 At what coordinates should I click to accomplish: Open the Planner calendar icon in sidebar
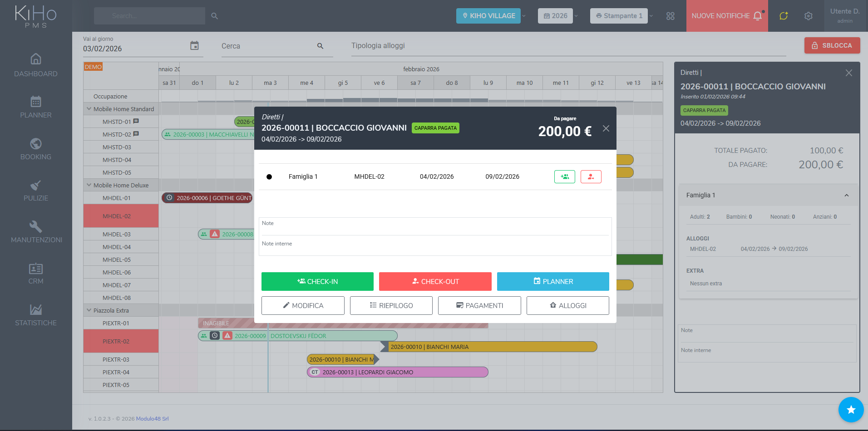[x=36, y=101]
